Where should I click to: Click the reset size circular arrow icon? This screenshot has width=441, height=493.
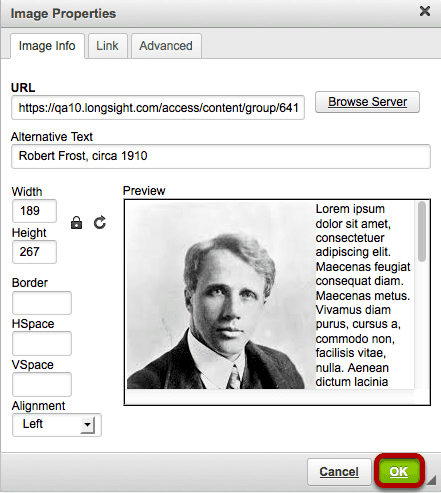pyautogui.click(x=100, y=223)
